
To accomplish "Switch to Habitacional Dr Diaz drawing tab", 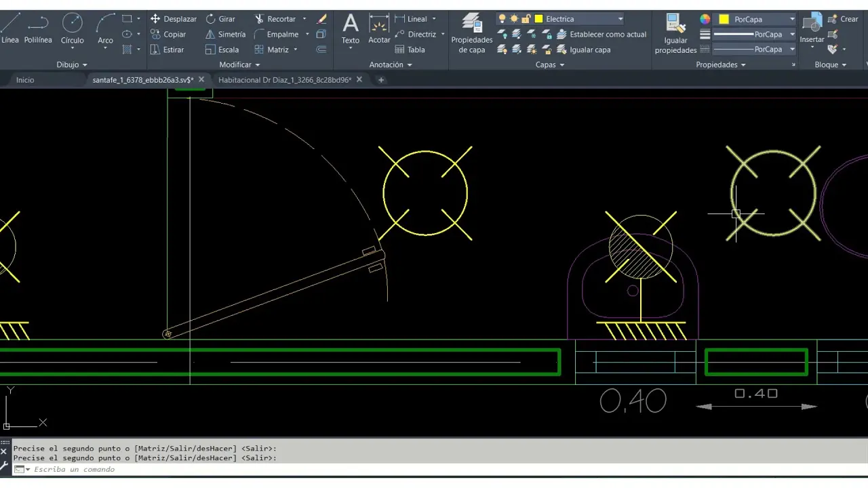I will click(284, 80).
